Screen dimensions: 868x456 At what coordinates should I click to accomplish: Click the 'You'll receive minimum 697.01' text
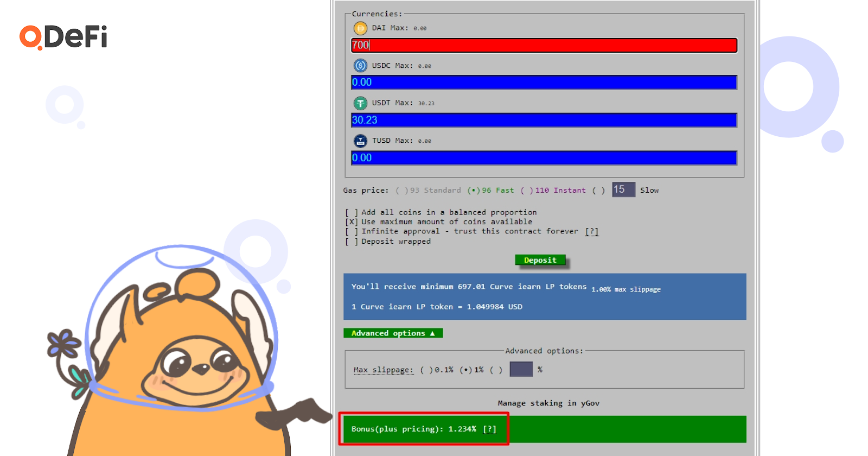(x=418, y=287)
